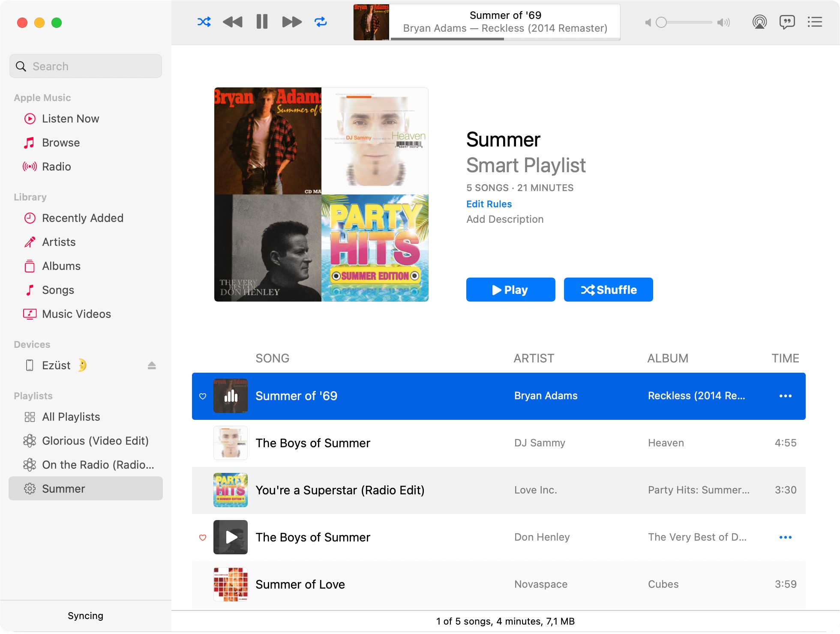
Task: Click Love Inc. artist cell
Action: [536, 490]
